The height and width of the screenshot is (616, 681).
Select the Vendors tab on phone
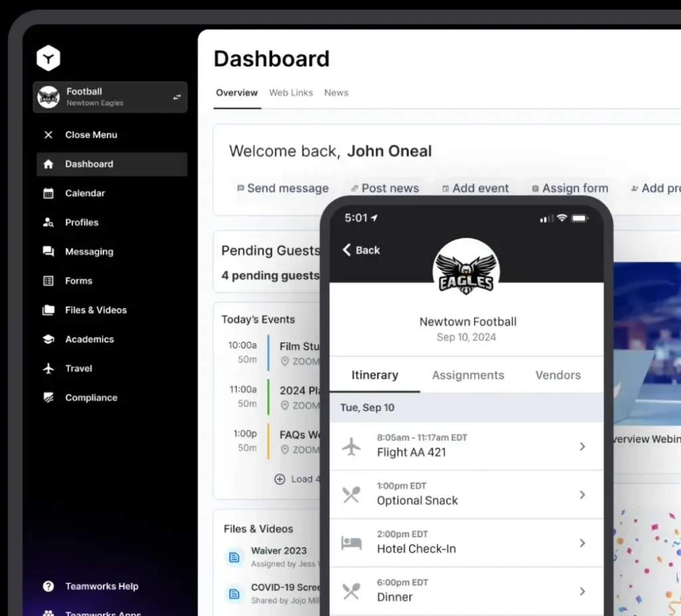pos(558,375)
